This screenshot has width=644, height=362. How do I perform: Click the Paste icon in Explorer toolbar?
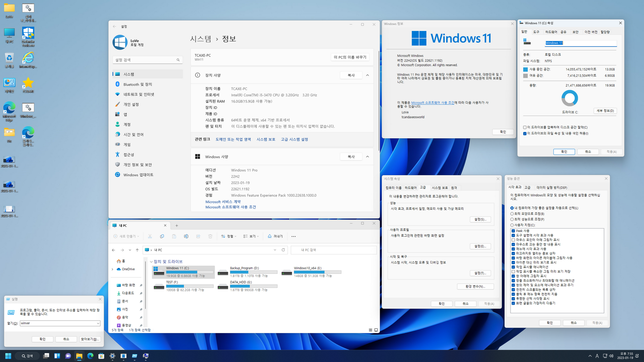[174, 236]
